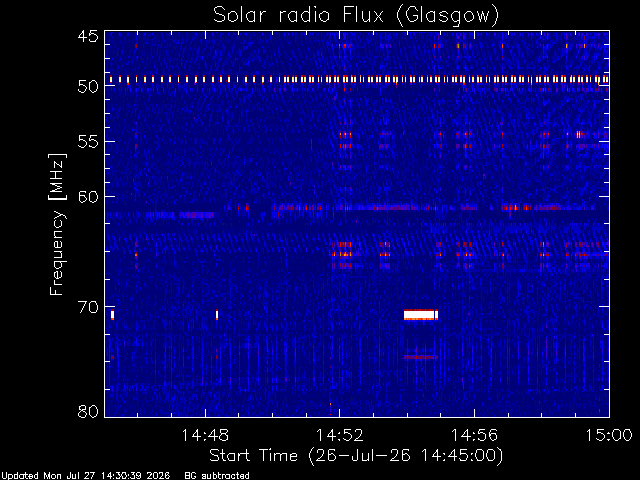Click the 45 MHz frequency label

pos(88,36)
